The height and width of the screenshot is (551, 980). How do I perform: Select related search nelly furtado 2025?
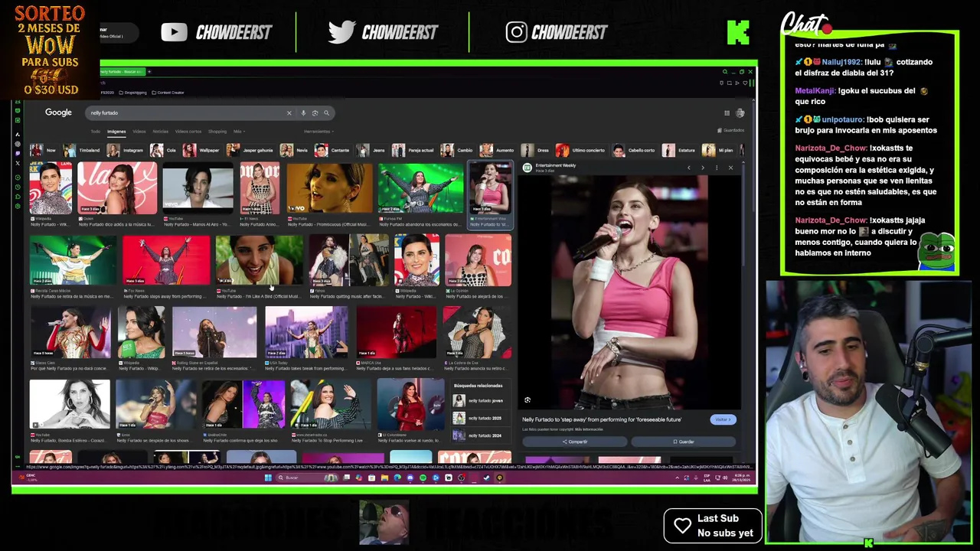(x=479, y=418)
